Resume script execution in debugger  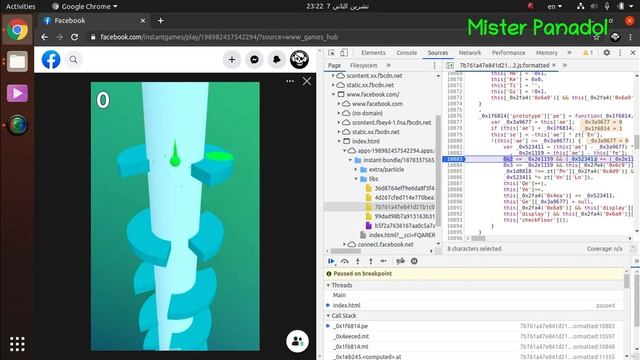331,261
